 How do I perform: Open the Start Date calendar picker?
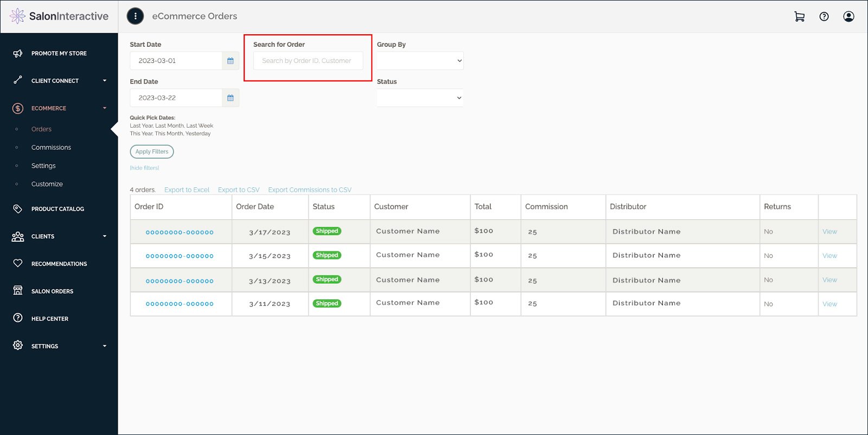pyautogui.click(x=231, y=61)
